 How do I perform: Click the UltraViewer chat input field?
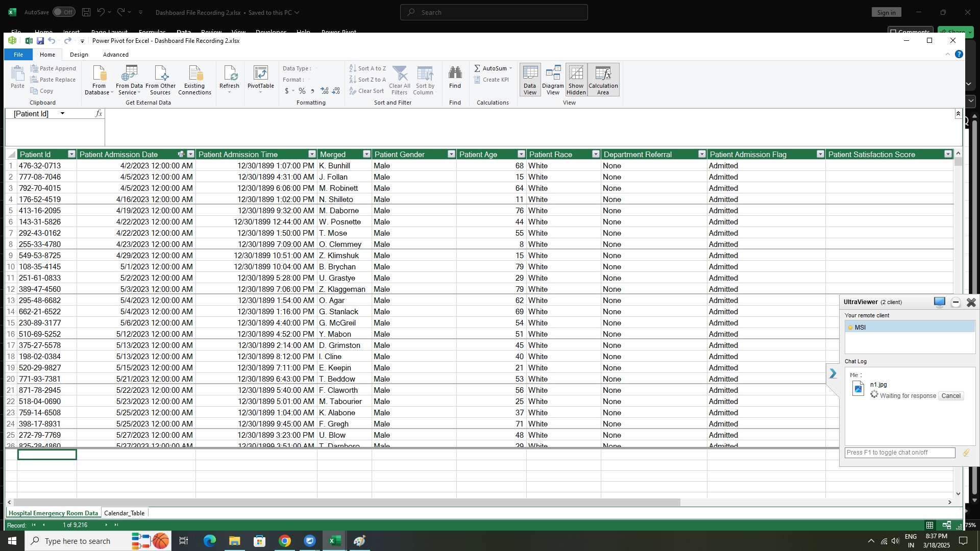pos(899,453)
